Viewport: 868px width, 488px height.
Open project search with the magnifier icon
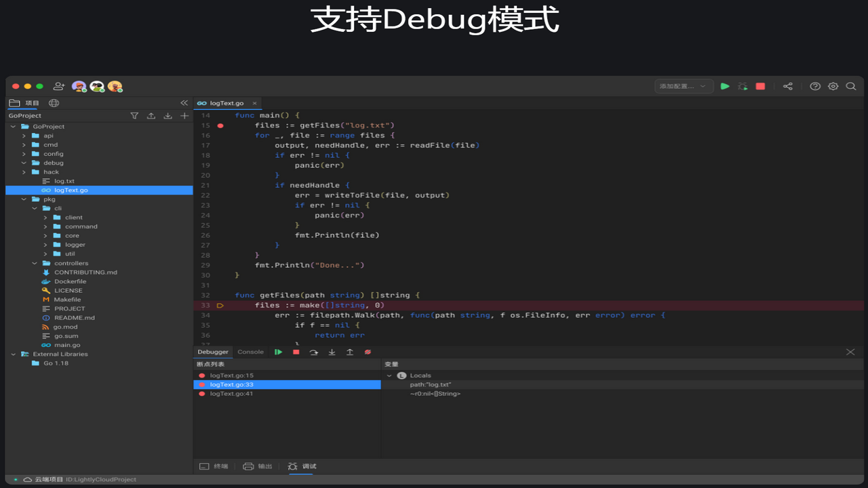coord(852,87)
